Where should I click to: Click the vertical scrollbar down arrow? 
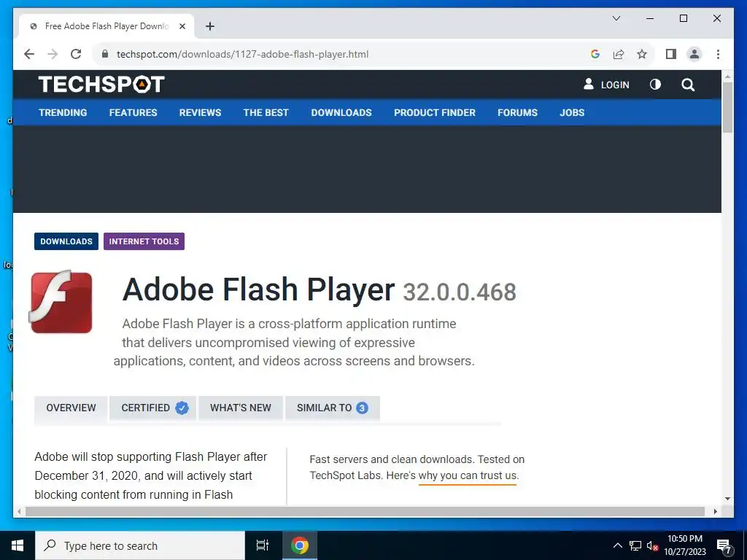pyautogui.click(x=727, y=499)
